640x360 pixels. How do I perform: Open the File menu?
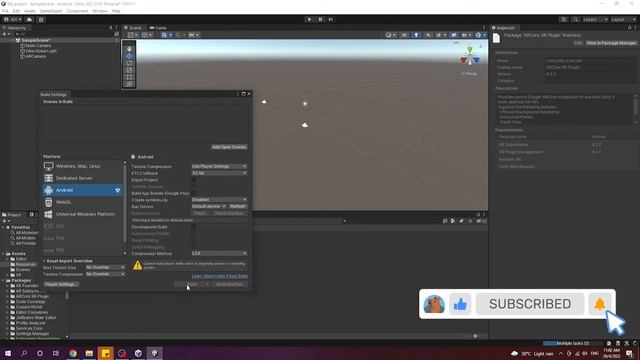5,11
